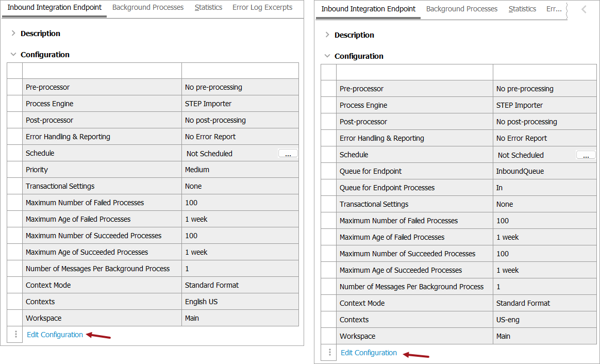The height and width of the screenshot is (364, 600).
Task: Switch to Background Processes tab on left
Action: (148, 8)
